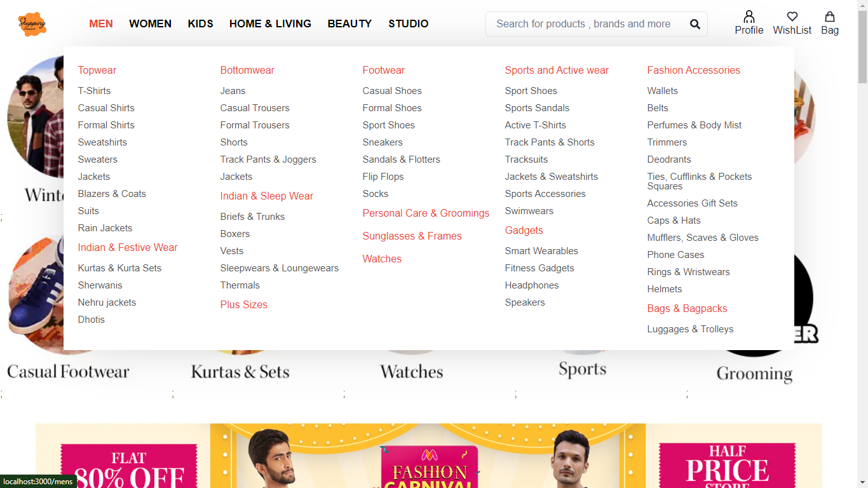Select Helmets
Screen dimensions: 868x488
[x=665, y=289]
